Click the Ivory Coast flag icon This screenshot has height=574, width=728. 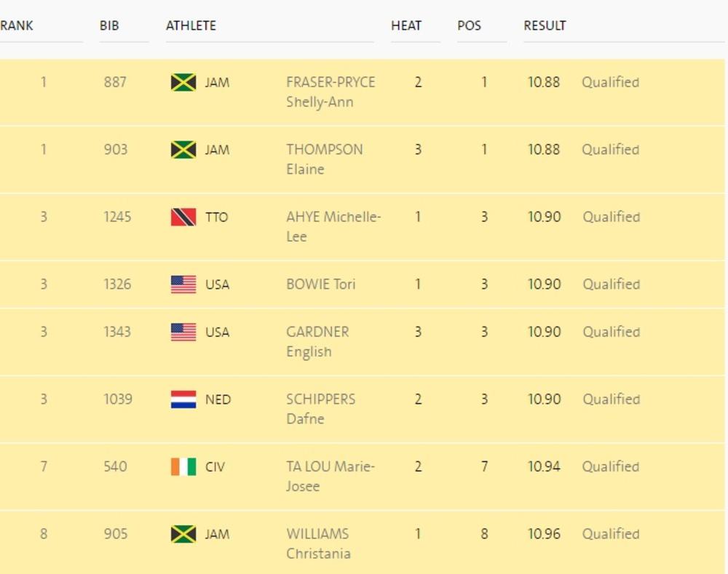coord(183,466)
